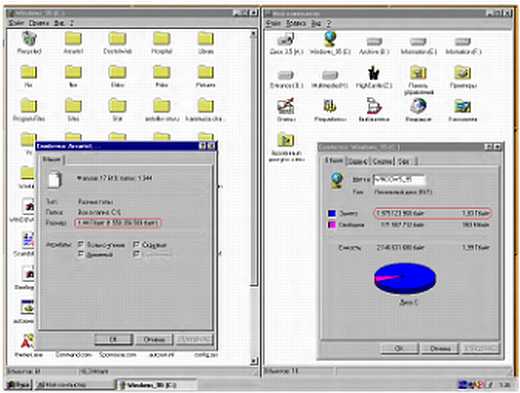The height and width of the screenshot is (393, 520).
Task: Open the File menu in the left window
Action: coord(16,23)
